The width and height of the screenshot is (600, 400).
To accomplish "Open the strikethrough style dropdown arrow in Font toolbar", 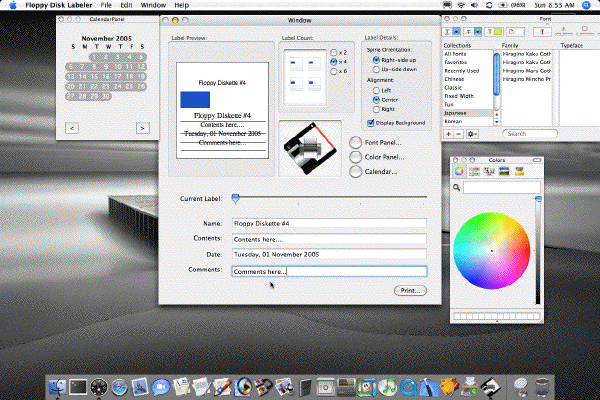I will coord(478,32).
